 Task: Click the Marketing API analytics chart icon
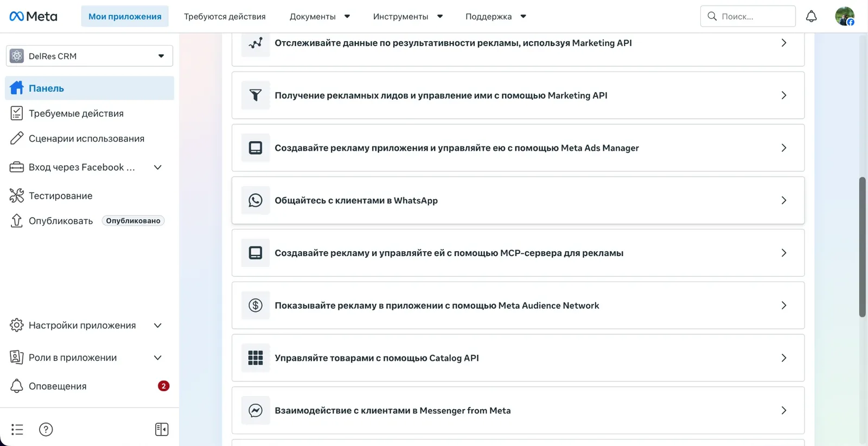tap(256, 43)
